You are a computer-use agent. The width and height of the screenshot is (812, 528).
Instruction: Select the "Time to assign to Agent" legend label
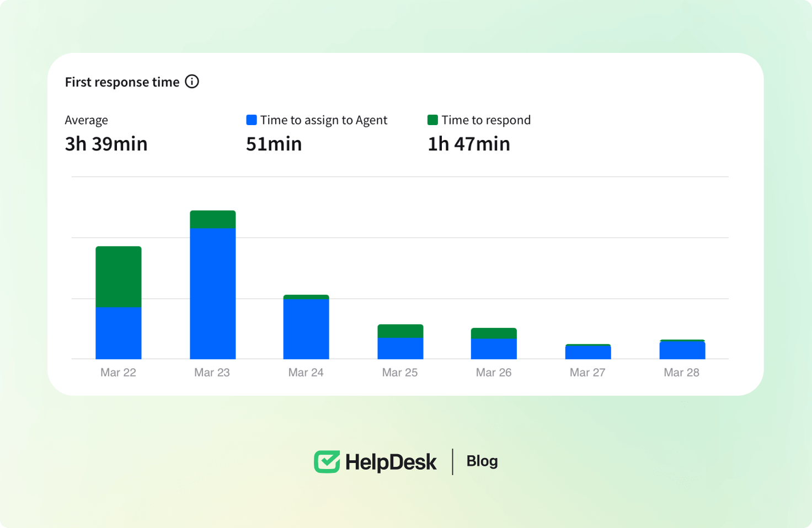pos(324,120)
